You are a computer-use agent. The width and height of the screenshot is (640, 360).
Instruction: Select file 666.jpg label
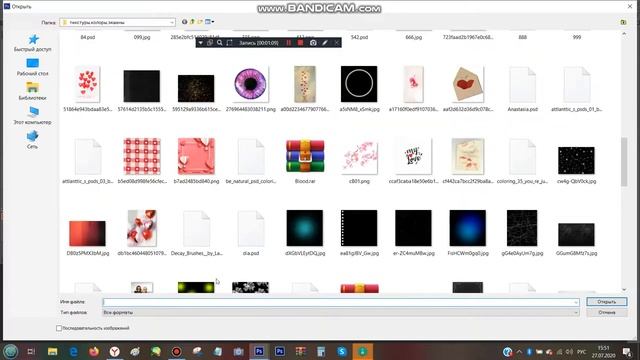(413, 37)
